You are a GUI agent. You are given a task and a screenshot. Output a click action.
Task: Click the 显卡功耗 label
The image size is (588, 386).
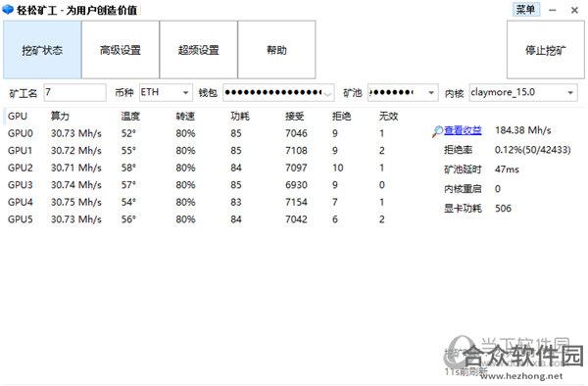tap(463, 209)
